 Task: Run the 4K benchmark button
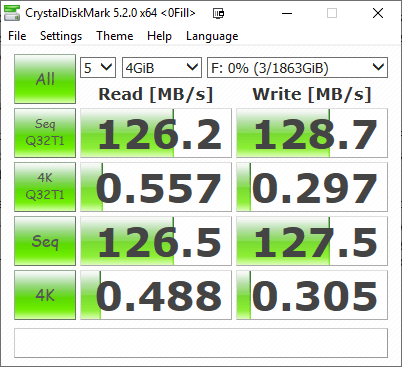point(45,295)
